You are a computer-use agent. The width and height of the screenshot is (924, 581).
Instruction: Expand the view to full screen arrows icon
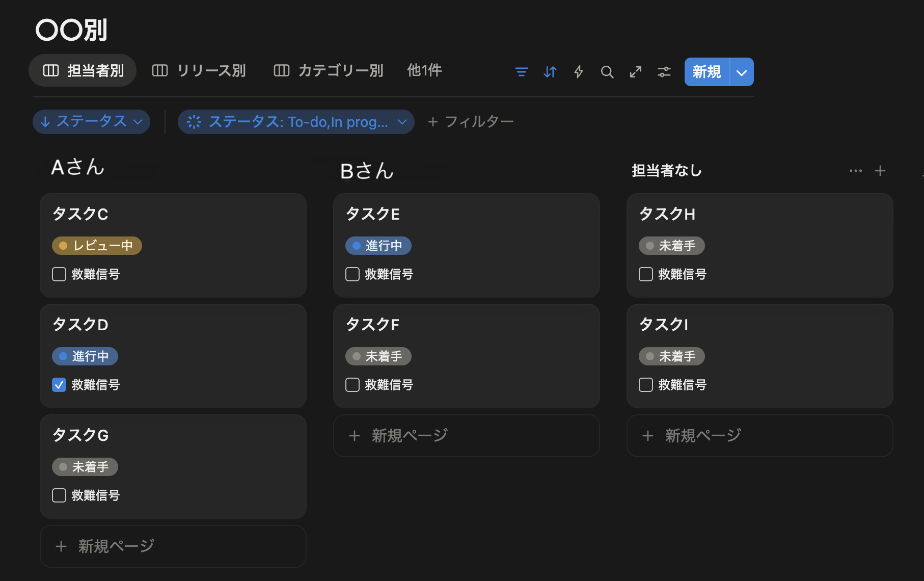[635, 72]
